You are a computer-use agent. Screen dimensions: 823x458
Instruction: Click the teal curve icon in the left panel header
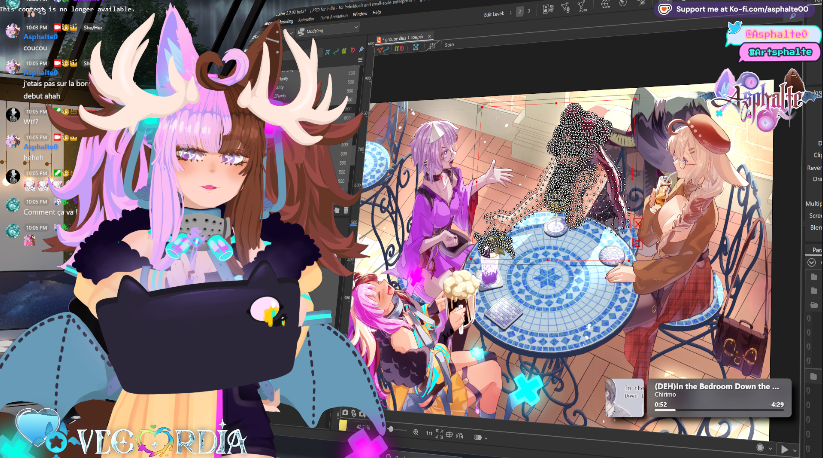tap(335, 51)
